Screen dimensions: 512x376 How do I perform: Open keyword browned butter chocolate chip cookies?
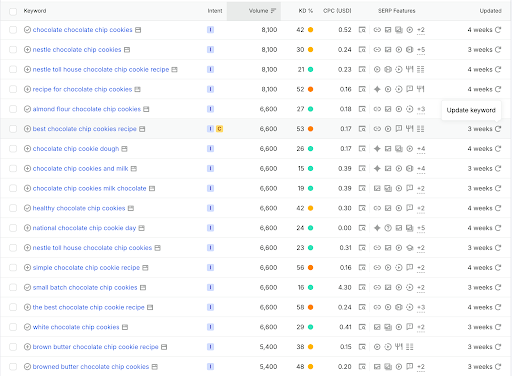pyautogui.click(x=91, y=367)
